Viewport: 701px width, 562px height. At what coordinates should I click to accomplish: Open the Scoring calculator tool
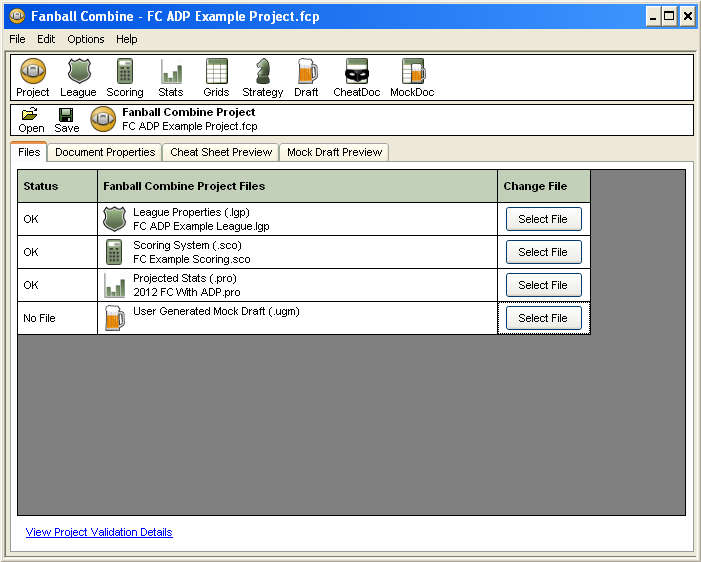click(125, 77)
